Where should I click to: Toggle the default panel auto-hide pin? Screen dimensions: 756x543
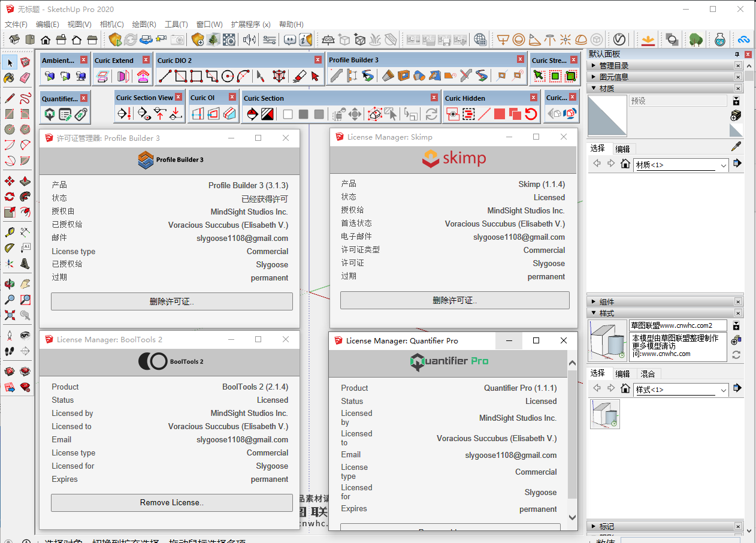point(737,55)
